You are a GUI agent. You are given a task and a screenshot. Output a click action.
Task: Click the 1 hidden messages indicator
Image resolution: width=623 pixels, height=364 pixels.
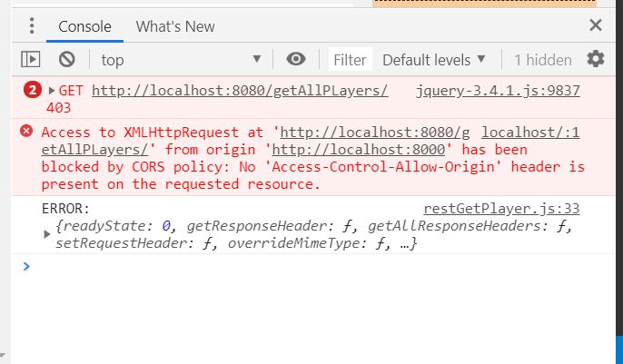543,60
